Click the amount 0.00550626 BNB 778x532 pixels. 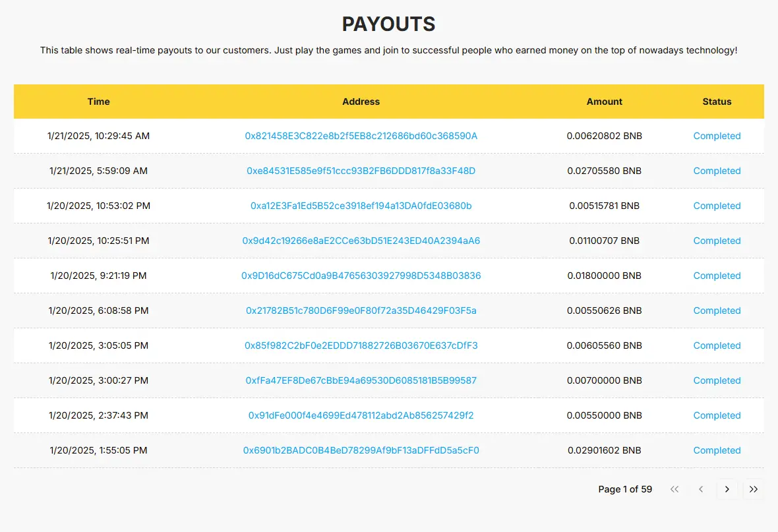pos(605,310)
